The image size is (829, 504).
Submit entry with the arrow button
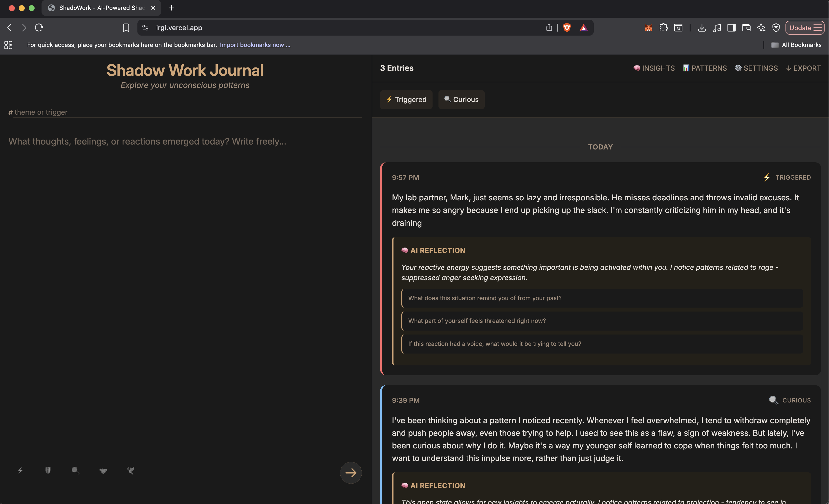(x=350, y=473)
